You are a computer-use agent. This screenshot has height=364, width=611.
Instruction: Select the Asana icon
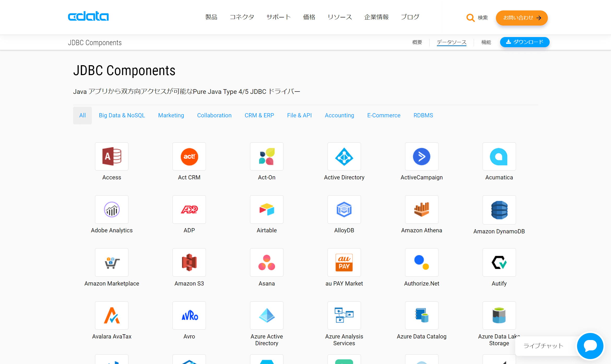tap(266, 262)
